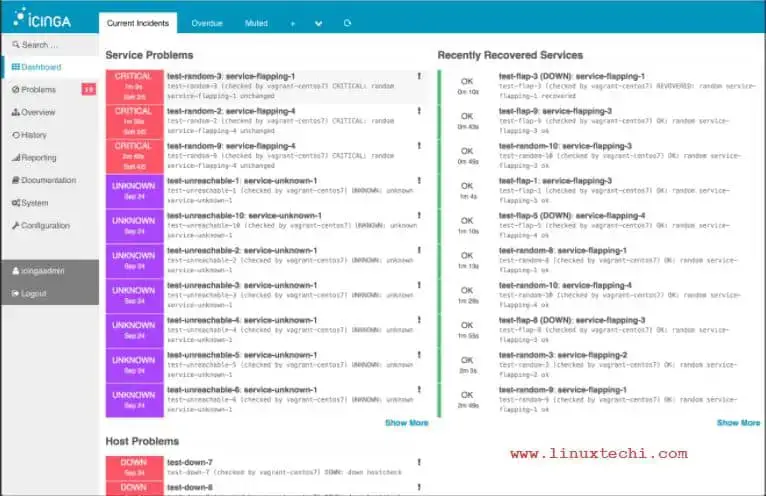This screenshot has width=766, height=496.
Task: Focus the Search field in sidebar
Action: tap(50, 44)
